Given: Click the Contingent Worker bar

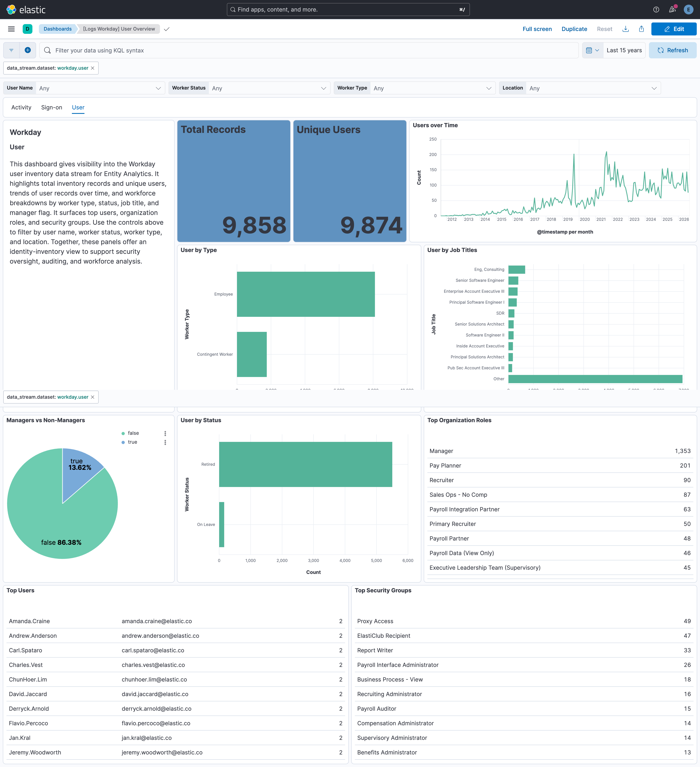Looking at the screenshot, I should 252,354.
